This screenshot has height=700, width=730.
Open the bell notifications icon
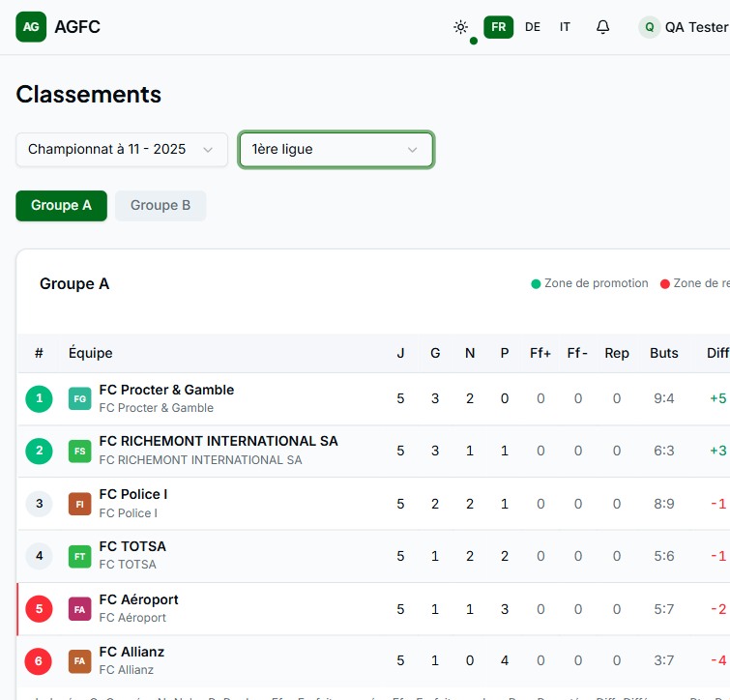(603, 27)
